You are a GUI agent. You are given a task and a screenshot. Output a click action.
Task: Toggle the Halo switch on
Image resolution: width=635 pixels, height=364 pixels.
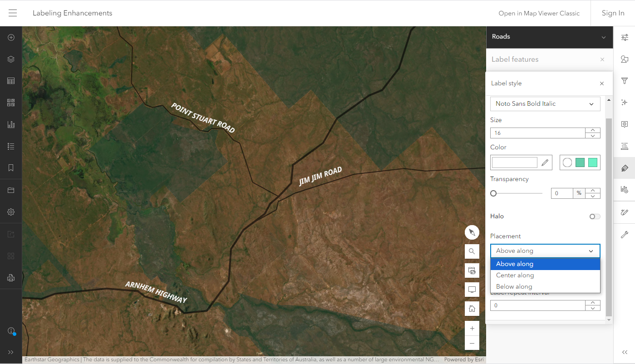tap(594, 216)
